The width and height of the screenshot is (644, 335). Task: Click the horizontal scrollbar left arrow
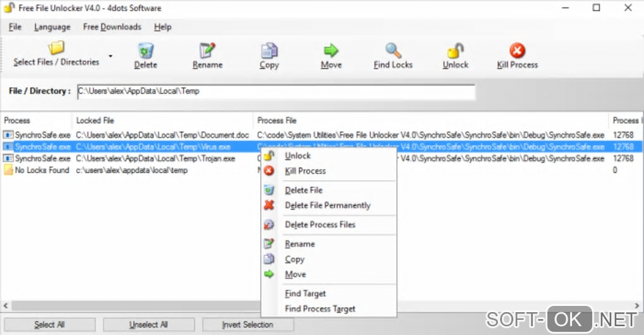(x=6, y=306)
